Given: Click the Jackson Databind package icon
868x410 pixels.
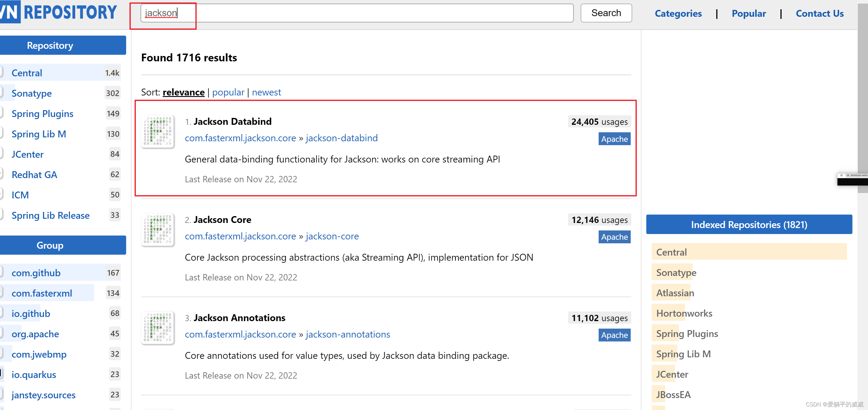Looking at the screenshot, I should coord(158,132).
